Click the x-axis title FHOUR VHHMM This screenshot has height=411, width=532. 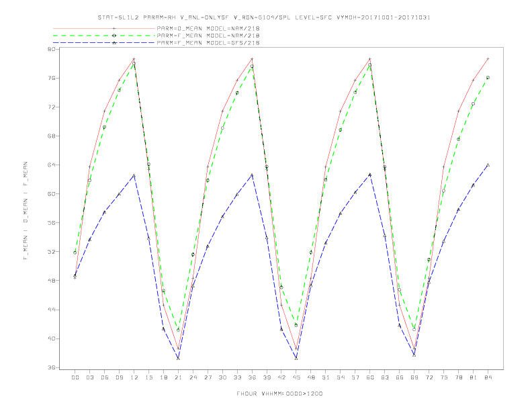(279, 394)
